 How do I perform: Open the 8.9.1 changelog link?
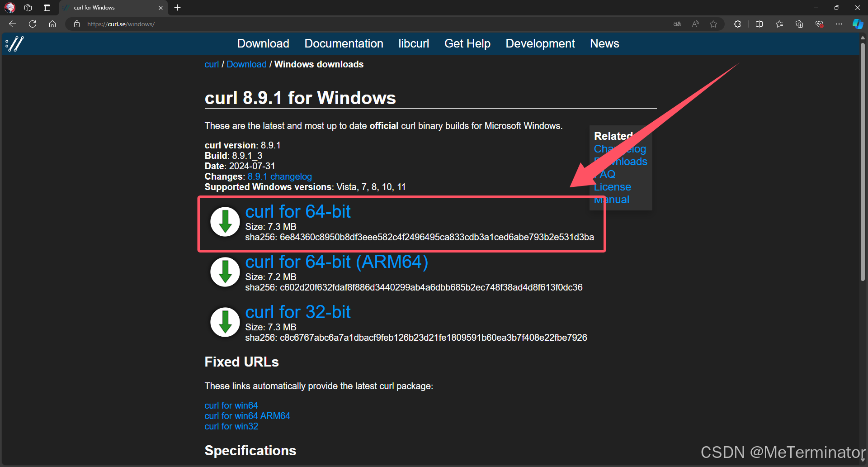click(x=279, y=176)
